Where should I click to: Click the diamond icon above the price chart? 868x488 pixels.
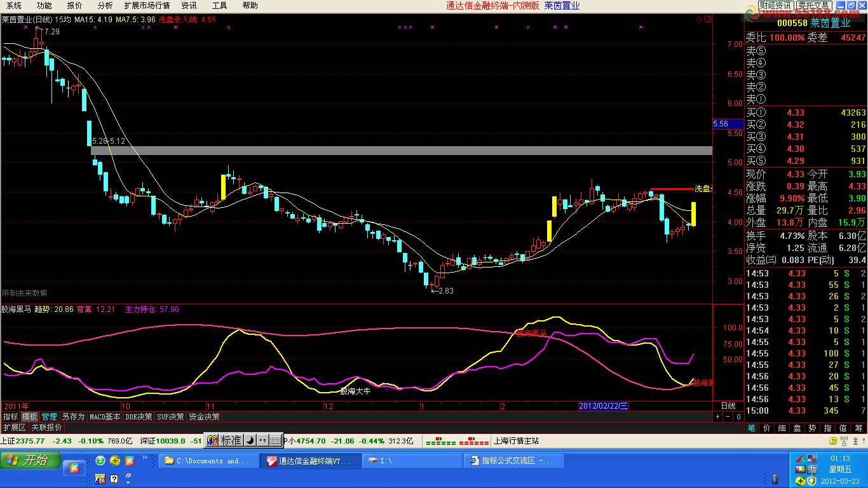[700, 19]
